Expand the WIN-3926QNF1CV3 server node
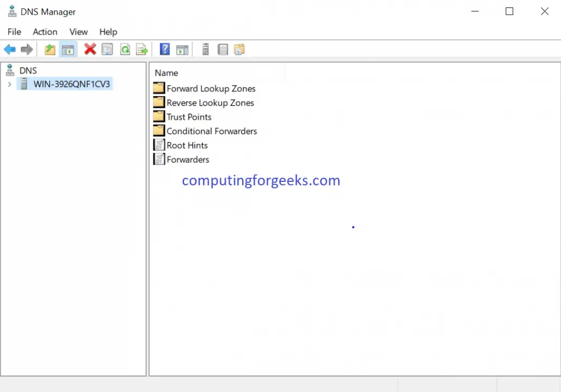The height and width of the screenshot is (392, 561). tap(9, 84)
